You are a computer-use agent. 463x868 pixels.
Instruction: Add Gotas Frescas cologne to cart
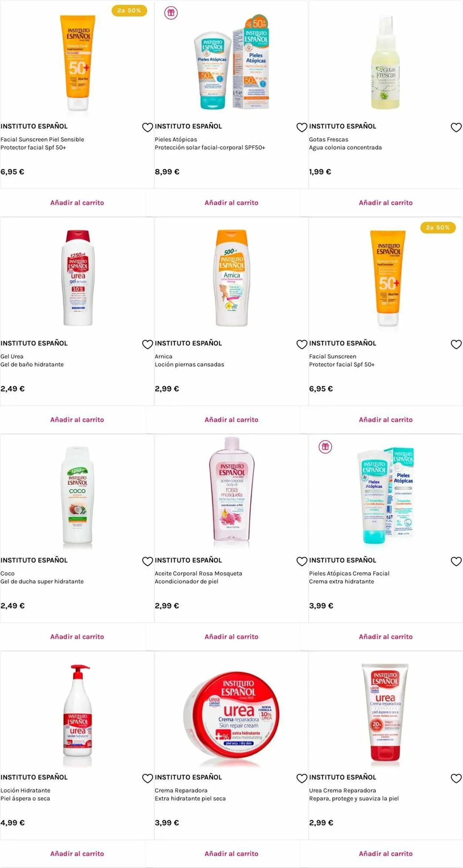point(386,203)
